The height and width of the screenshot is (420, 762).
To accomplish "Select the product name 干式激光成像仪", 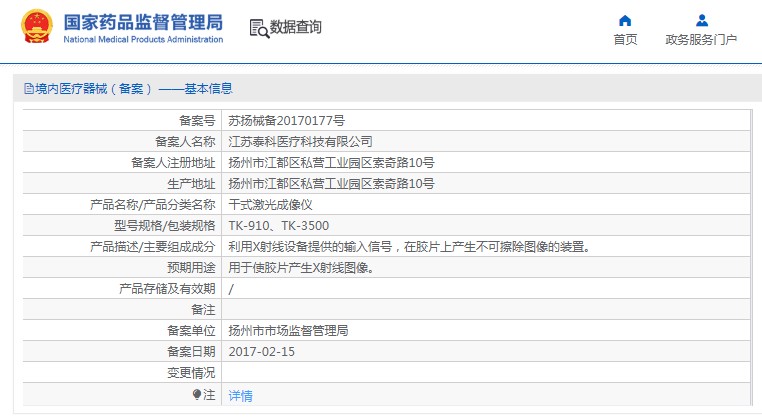I will point(270,205).
